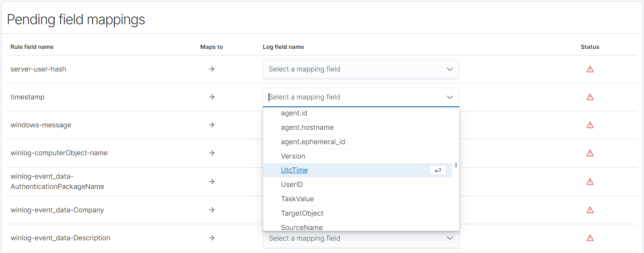Select the highlighted UtcTime option
This screenshot has height=253, width=644.
(x=294, y=170)
